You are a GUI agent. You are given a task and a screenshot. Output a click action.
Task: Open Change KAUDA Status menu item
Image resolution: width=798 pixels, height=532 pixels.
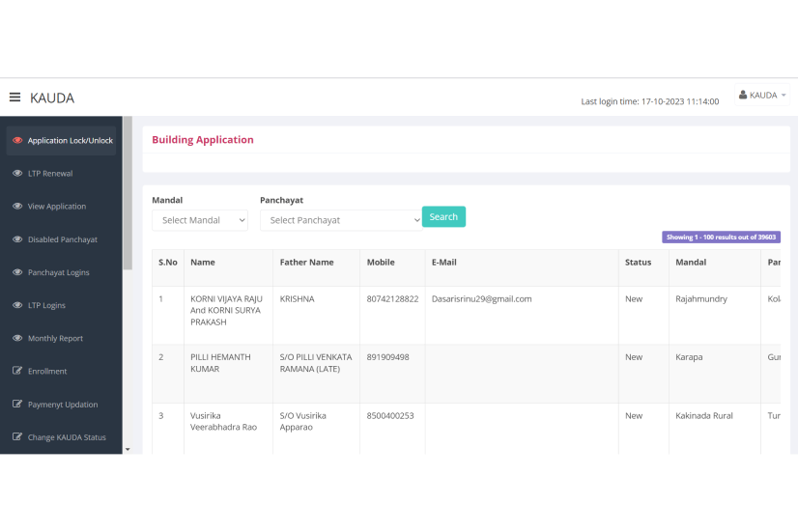click(x=67, y=437)
